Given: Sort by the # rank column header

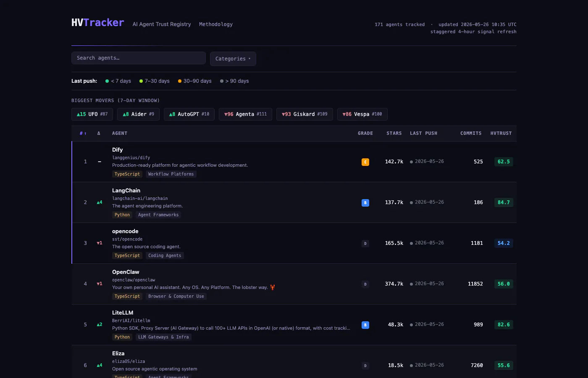Looking at the screenshot, I should (x=83, y=134).
